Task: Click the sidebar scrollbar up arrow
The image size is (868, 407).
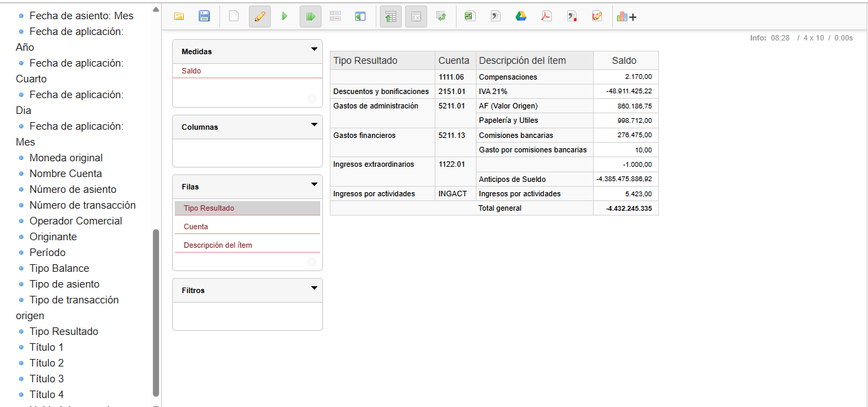Action: tap(156, 10)
